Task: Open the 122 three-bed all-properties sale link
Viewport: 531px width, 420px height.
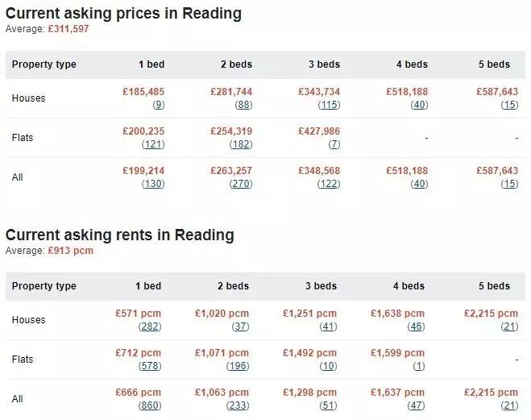Action: tap(329, 184)
